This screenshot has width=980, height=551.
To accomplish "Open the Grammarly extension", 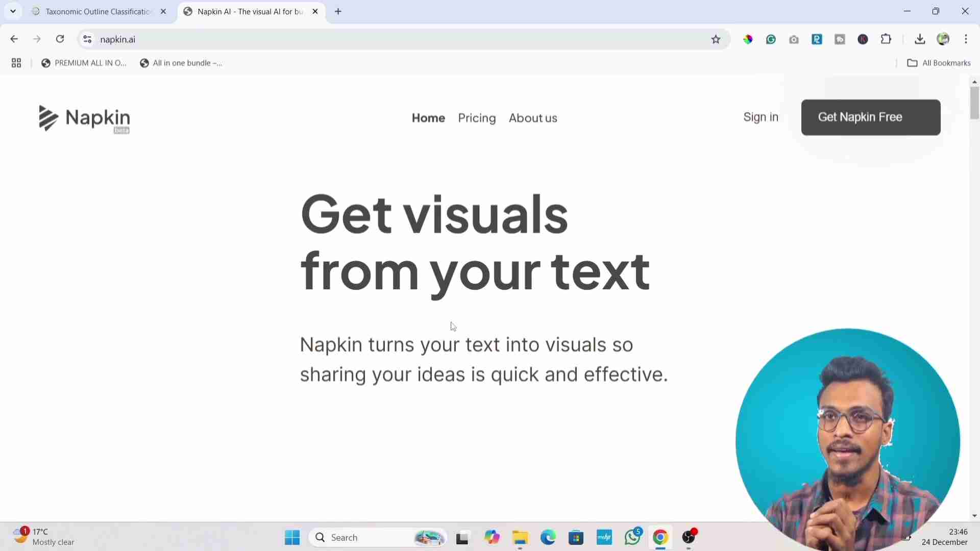I will coord(771,39).
